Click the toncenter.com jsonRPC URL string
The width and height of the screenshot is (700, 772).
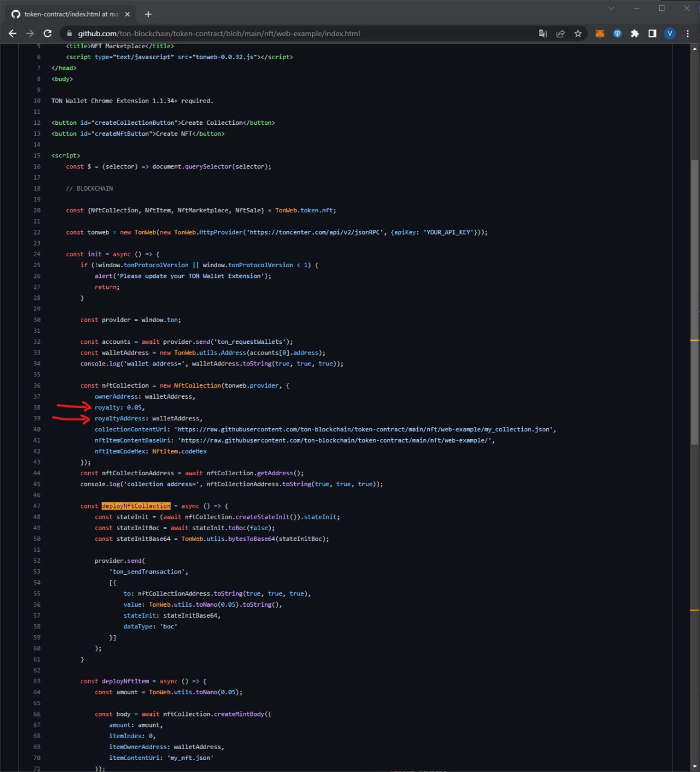pyautogui.click(x=314, y=232)
